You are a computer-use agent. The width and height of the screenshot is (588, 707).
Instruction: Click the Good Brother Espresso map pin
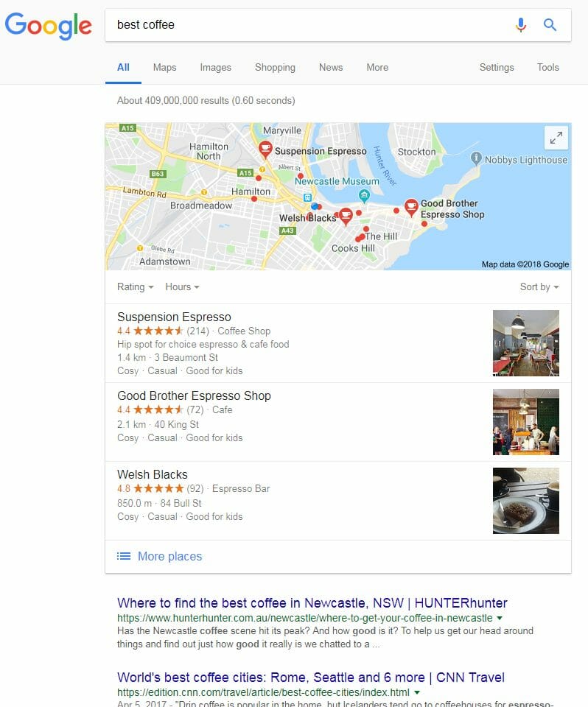(411, 207)
